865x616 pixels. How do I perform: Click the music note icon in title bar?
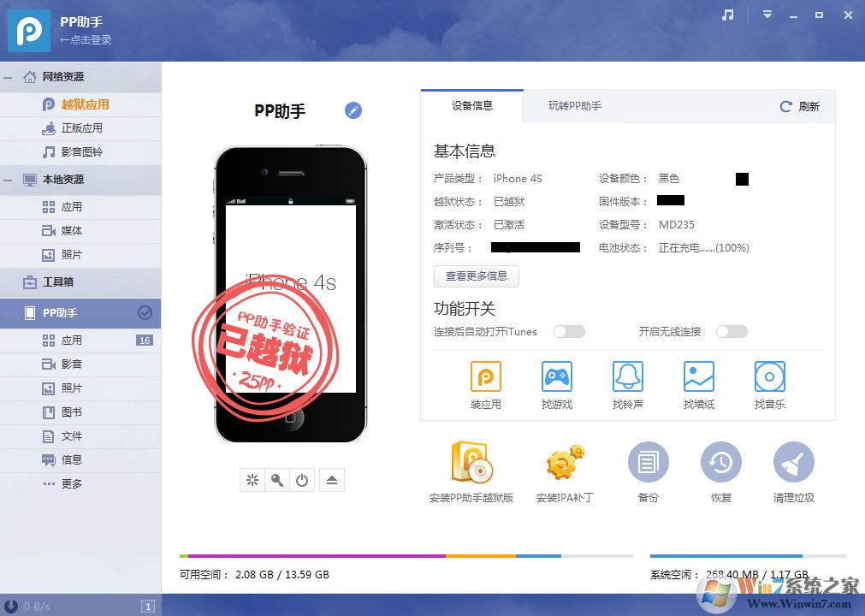coord(726,15)
